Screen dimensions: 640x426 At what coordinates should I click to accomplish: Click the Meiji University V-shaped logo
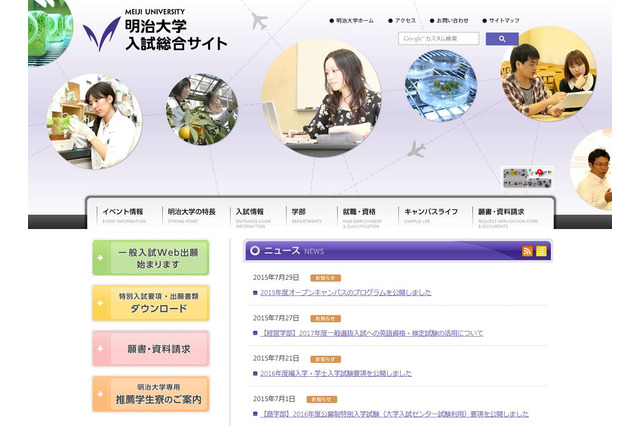(101, 34)
